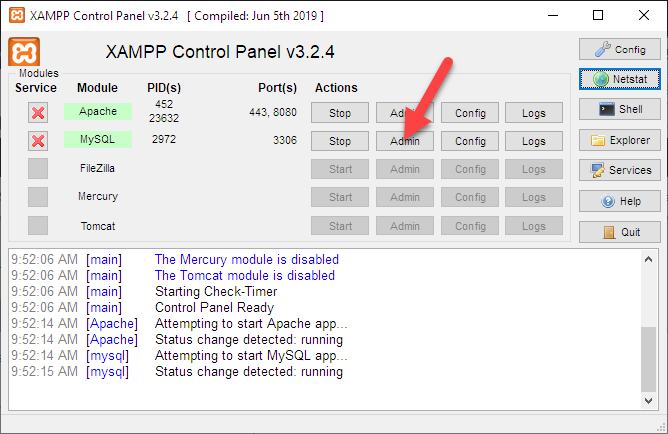Click the MySQL PID 2972
Screen dimensions: 668x434
point(164,139)
